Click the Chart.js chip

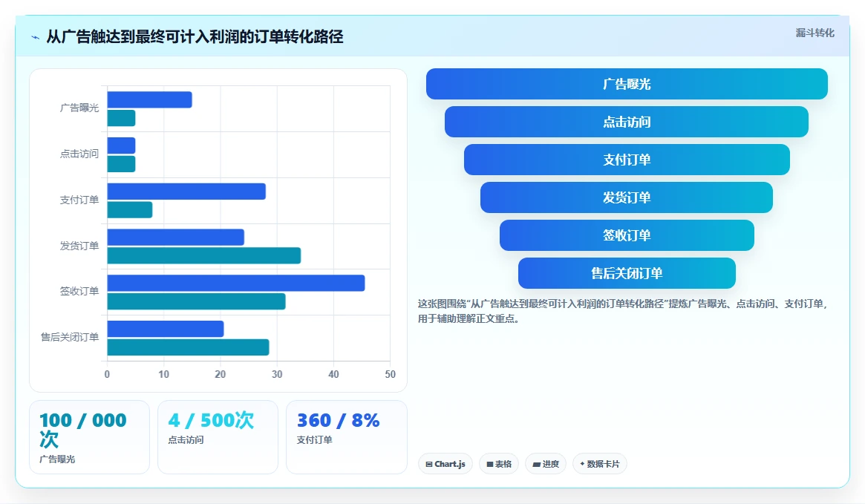(x=445, y=464)
